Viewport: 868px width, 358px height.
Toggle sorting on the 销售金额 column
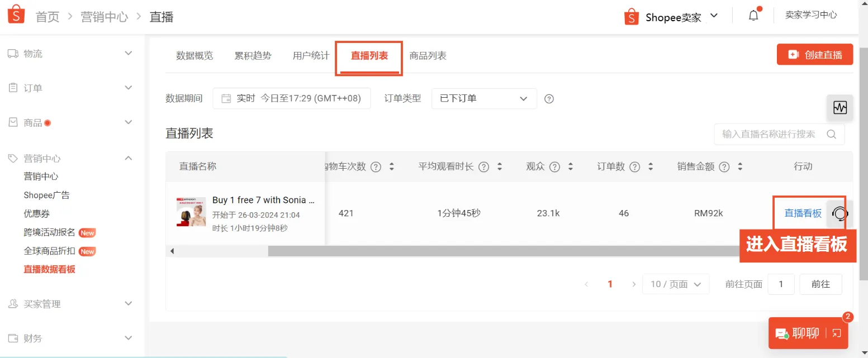pyautogui.click(x=740, y=166)
